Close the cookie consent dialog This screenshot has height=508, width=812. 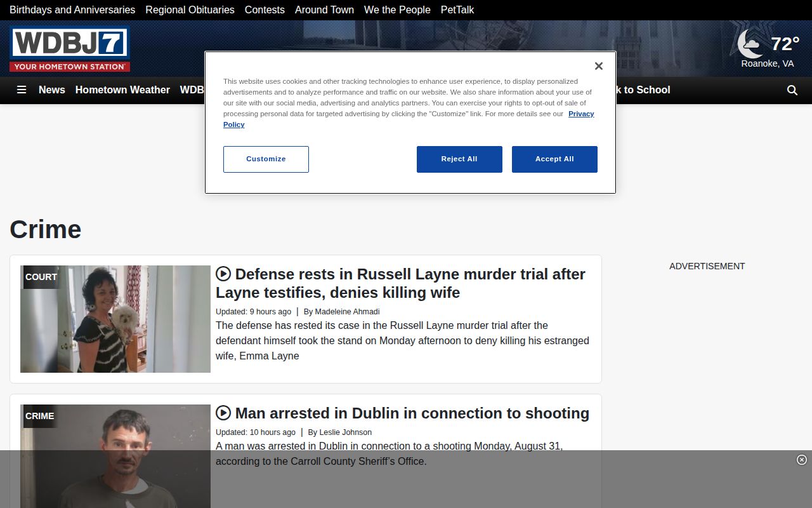point(598,66)
